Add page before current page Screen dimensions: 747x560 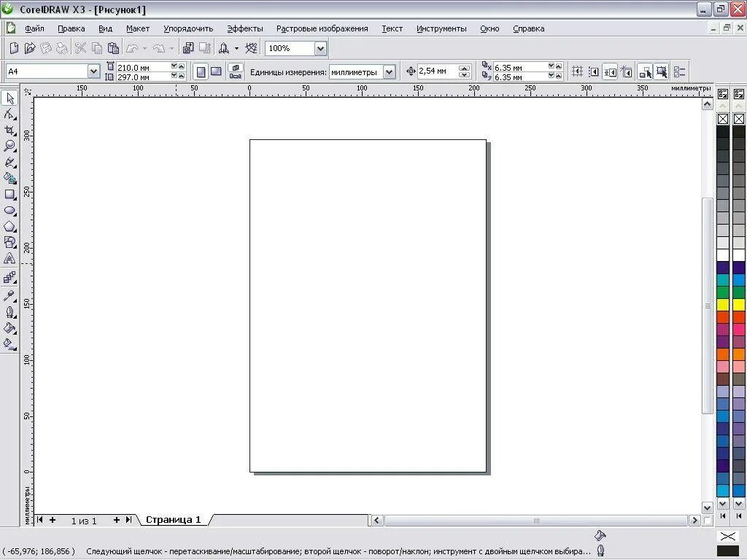pyautogui.click(x=53, y=520)
